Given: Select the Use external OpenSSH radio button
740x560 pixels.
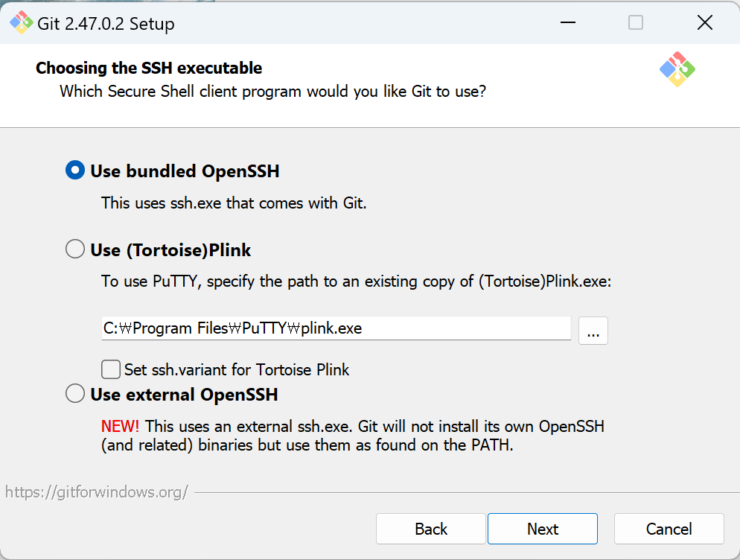Looking at the screenshot, I should (x=75, y=393).
